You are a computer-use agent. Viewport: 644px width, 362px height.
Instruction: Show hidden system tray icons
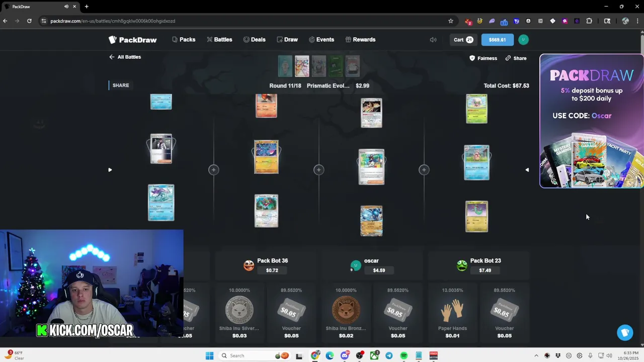click(536, 356)
